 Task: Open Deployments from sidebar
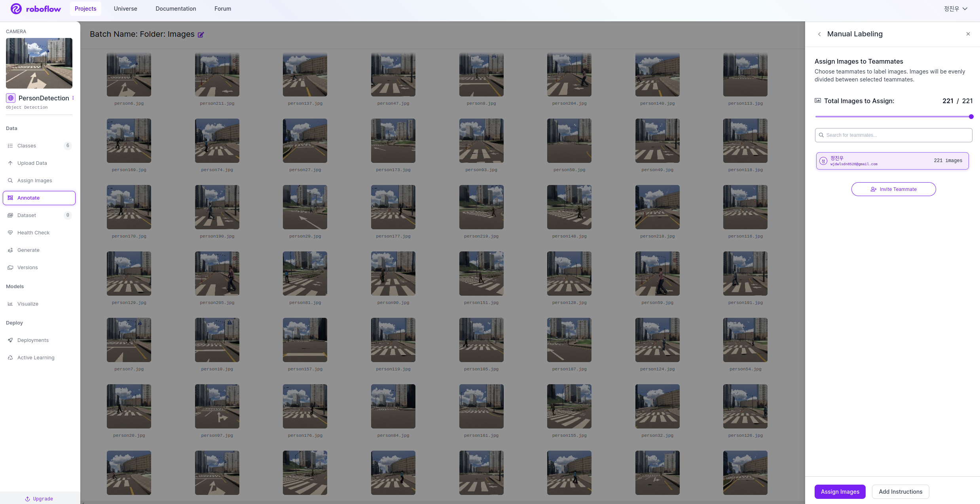click(x=33, y=340)
